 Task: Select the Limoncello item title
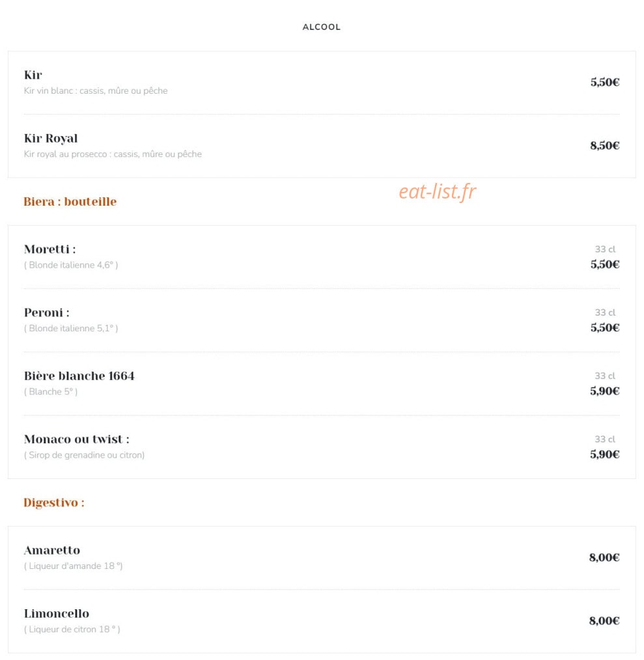click(57, 613)
